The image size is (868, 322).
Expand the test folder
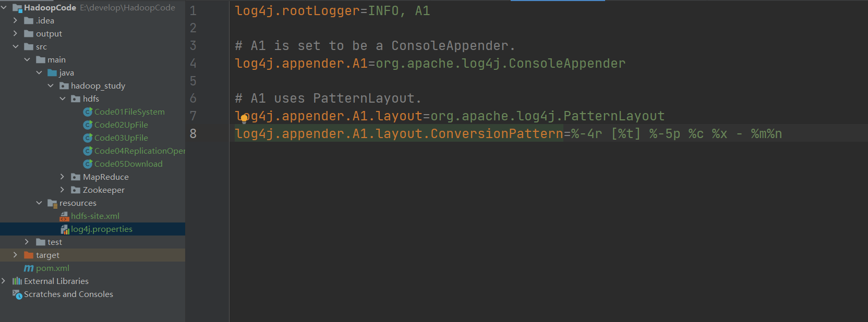point(27,242)
